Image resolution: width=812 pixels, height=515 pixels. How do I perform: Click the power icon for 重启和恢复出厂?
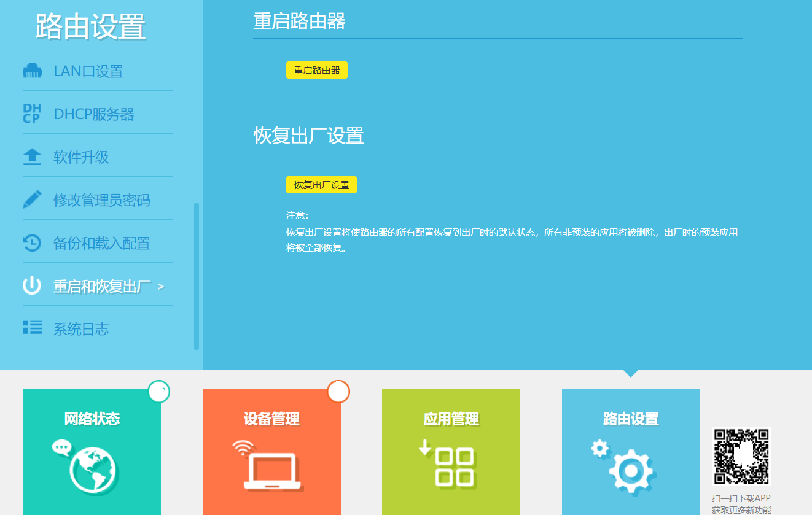coord(32,285)
